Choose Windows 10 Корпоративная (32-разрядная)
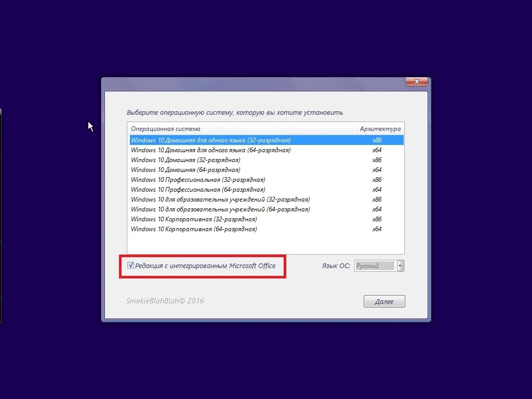The width and height of the screenshot is (532, 399). point(267,219)
